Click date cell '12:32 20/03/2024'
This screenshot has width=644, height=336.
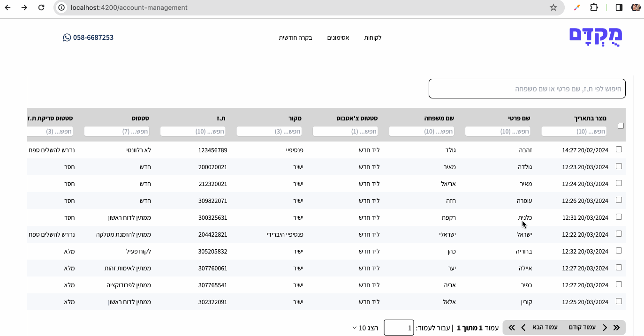(x=585, y=251)
